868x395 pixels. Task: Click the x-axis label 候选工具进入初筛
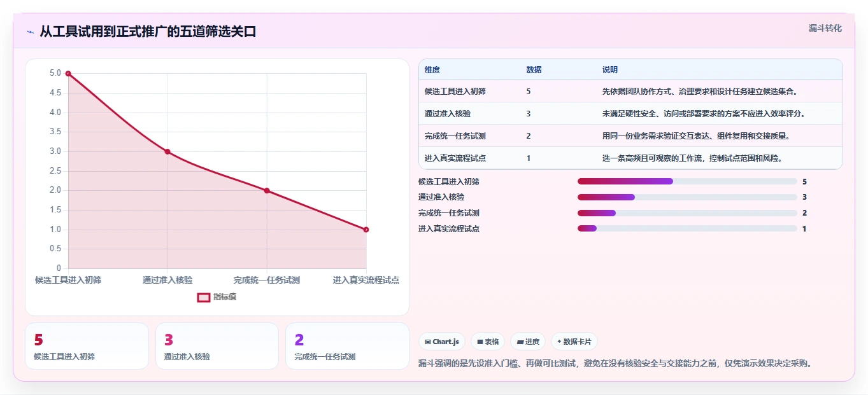point(68,280)
